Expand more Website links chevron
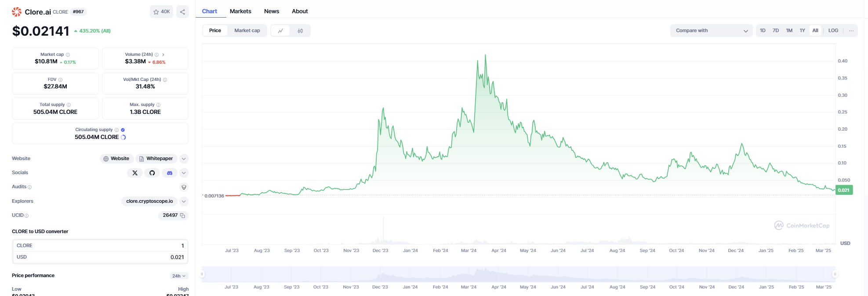868x296 pixels. tap(184, 159)
